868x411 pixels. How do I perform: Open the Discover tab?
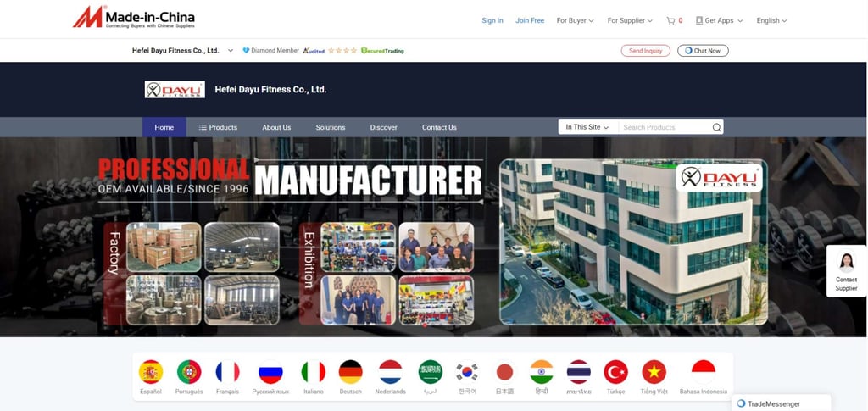(384, 127)
